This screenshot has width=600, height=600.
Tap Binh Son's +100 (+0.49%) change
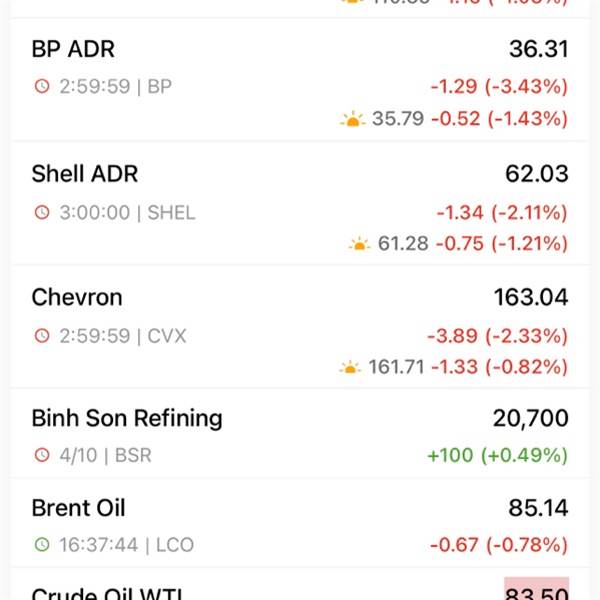click(x=497, y=455)
